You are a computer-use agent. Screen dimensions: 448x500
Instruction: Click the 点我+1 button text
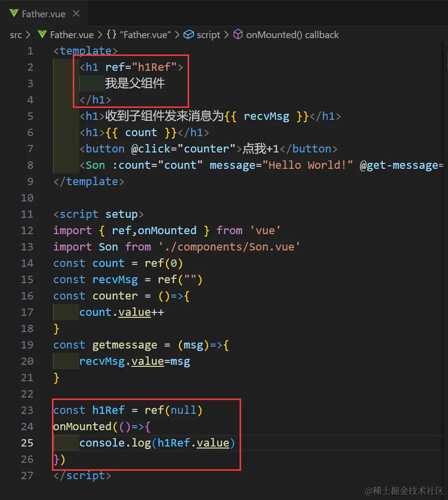[x=260, y=149]
